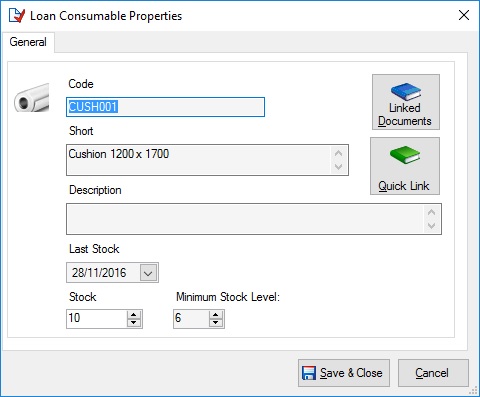Decrease Minimum Stock Level with down arrow
The height and width of the screenshot is (397, 480).
(216, 323)
